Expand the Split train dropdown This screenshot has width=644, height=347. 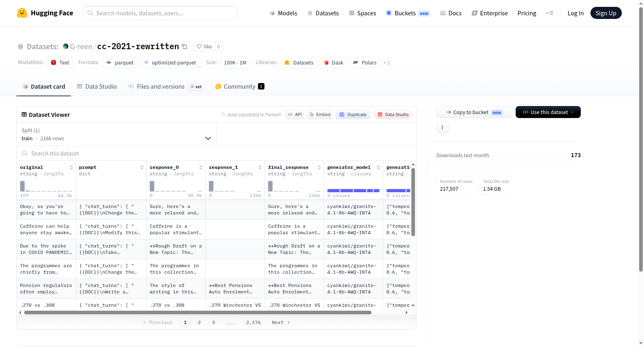click(116, 134)
